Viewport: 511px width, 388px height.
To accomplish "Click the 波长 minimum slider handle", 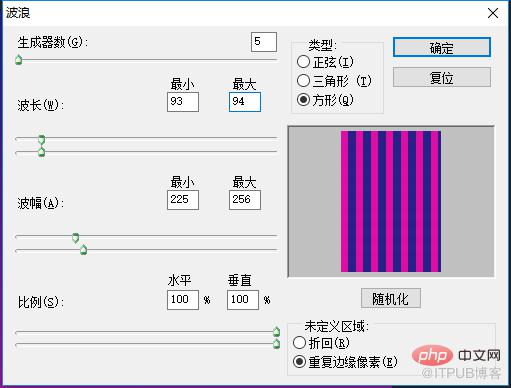I will click(x=42, y=139).
